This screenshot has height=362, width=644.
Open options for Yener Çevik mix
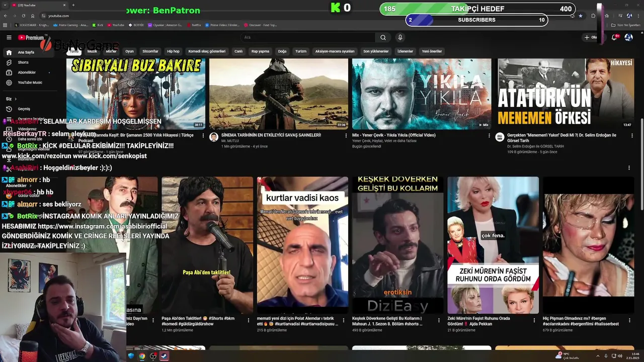click(x=489, y=135)
